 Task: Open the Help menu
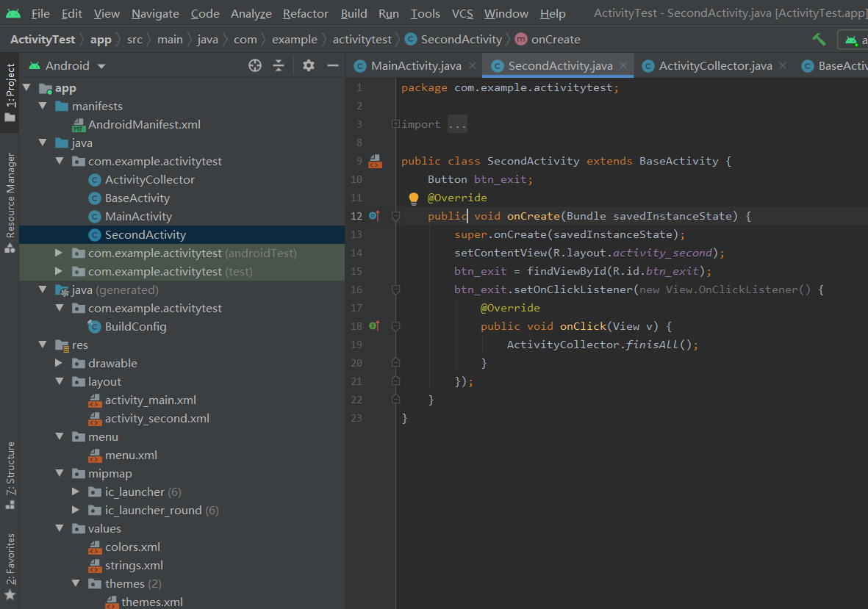pos(553,13)
